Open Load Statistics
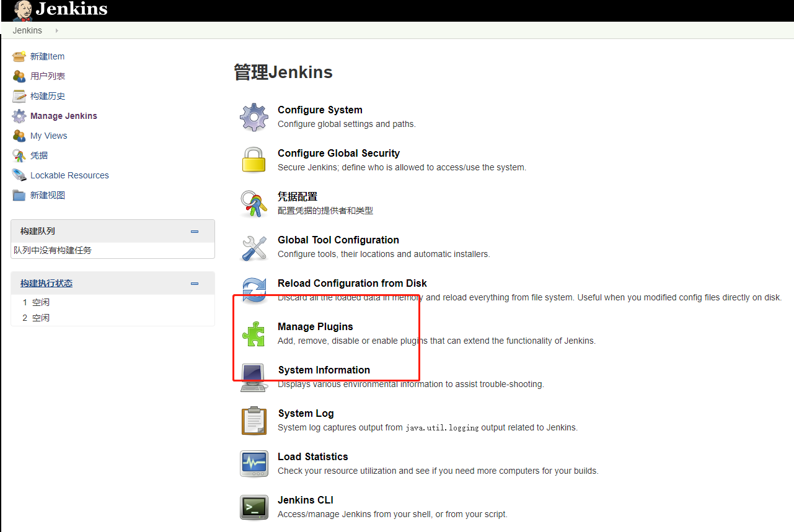 (313, 456)
